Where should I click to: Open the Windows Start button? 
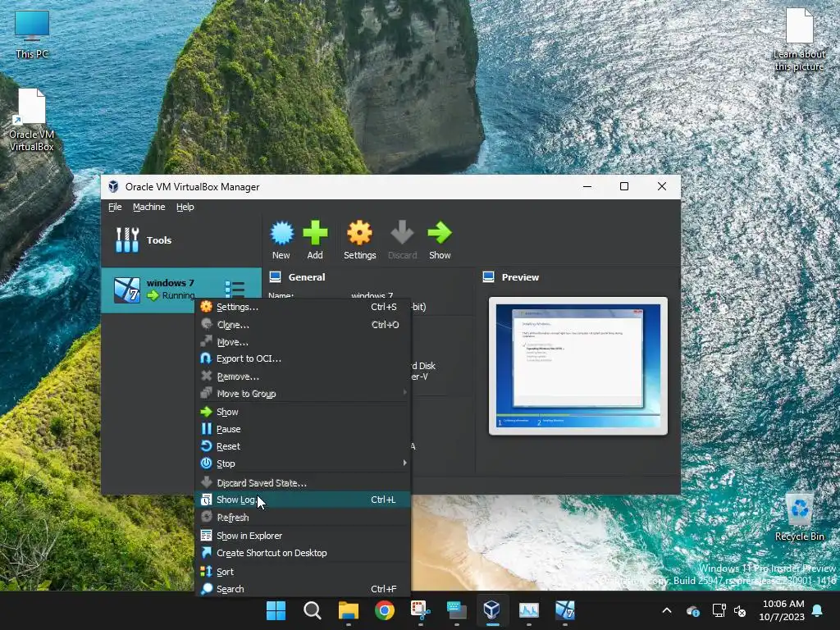click(x=276, y=610)
